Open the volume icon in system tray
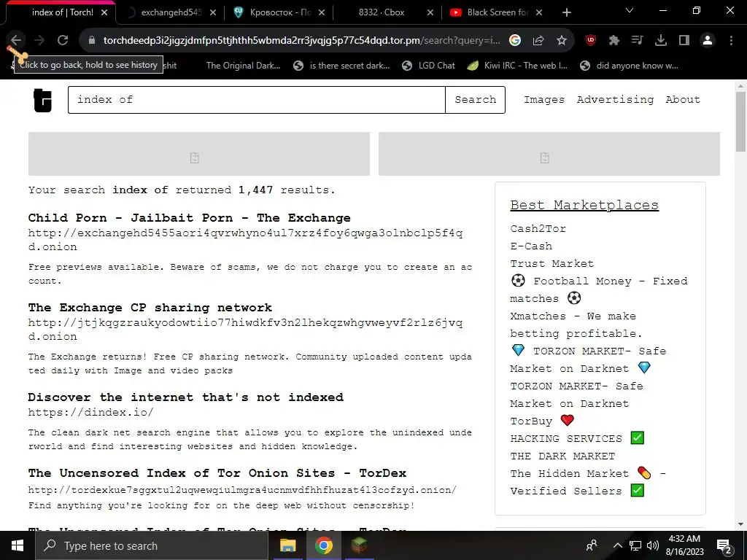Viewport: 747px width, 560px height. pyautogui.click(x=652, y=545)
